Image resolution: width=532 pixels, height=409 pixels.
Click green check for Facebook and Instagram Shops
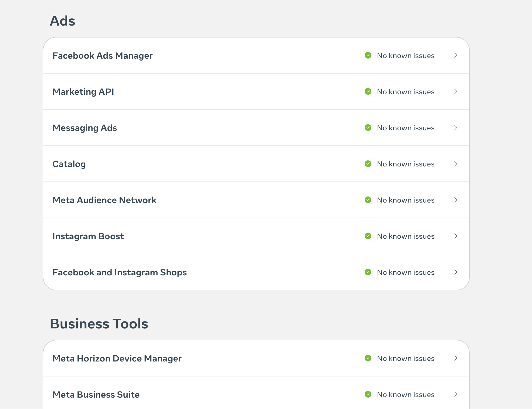coord(368,272)
